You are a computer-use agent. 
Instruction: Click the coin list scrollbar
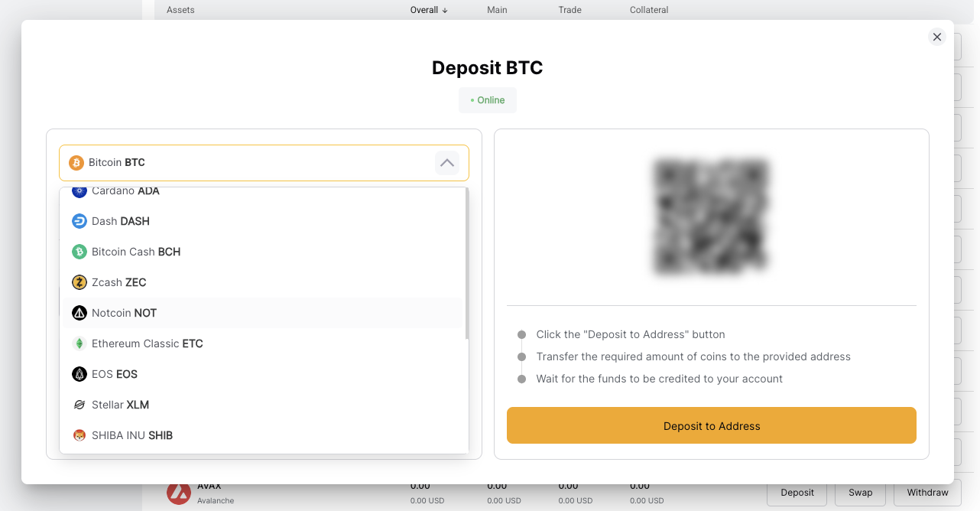coord(466,263)
